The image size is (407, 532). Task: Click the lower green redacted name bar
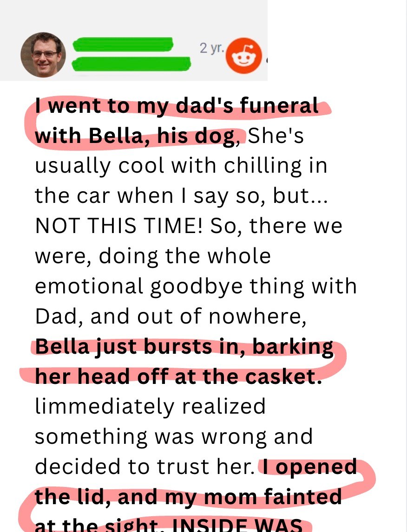(x=132, y=63)
